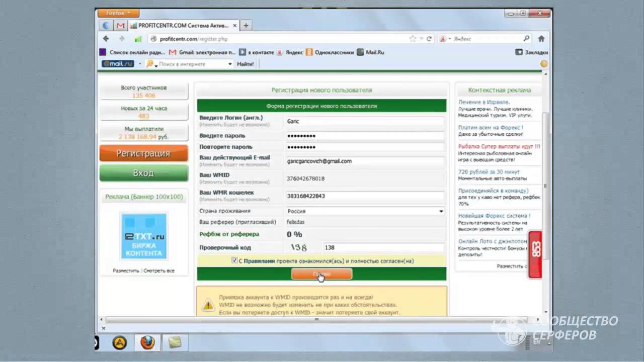The image size is (644, 362).
Task: Click the captcha image showing 138
Action: (x=299, y=247)
